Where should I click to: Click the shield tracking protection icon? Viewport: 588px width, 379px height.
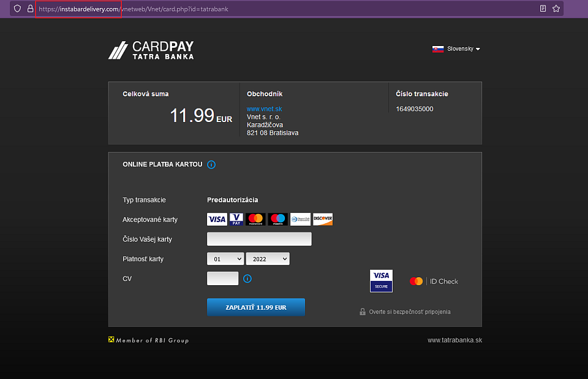pyautogui.click(x=17, y=9)
